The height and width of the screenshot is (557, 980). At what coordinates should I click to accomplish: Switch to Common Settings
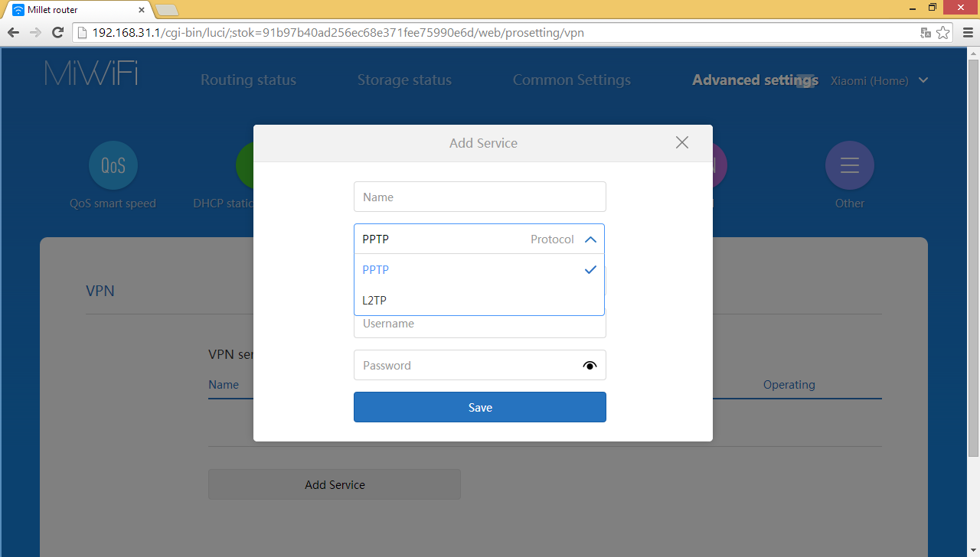pos(572,80)
